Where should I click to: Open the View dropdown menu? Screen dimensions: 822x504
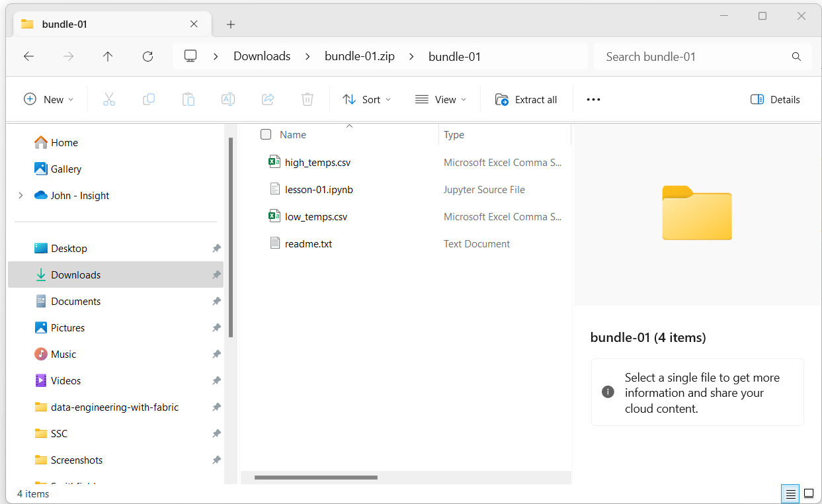tap(441, 99)
